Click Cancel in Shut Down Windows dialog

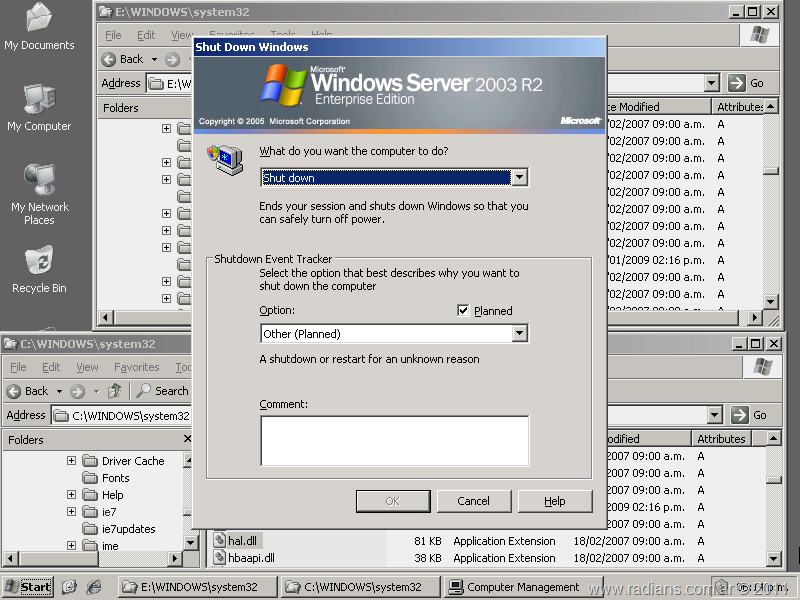(x=473, y=501)
